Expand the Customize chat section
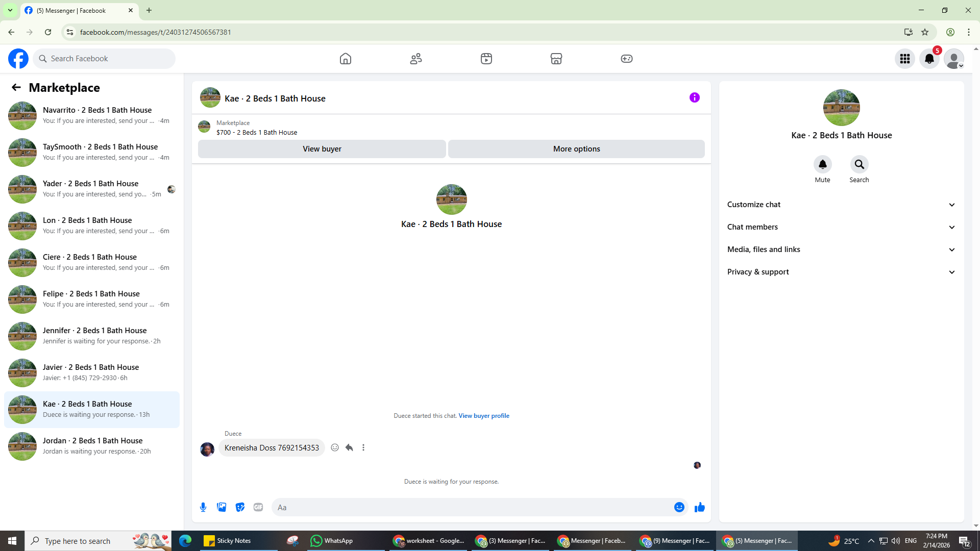The width and height of the screenshot is (980, 551). [841, 205]
